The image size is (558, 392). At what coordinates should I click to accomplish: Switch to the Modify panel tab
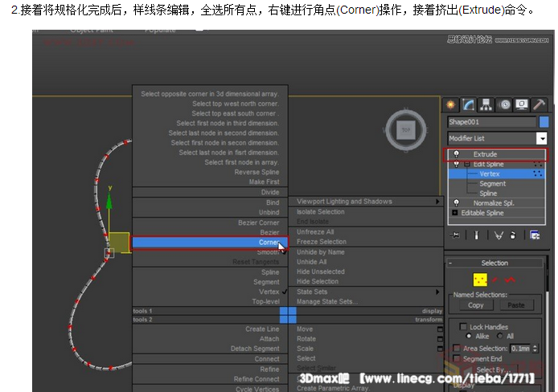(468, 104)
